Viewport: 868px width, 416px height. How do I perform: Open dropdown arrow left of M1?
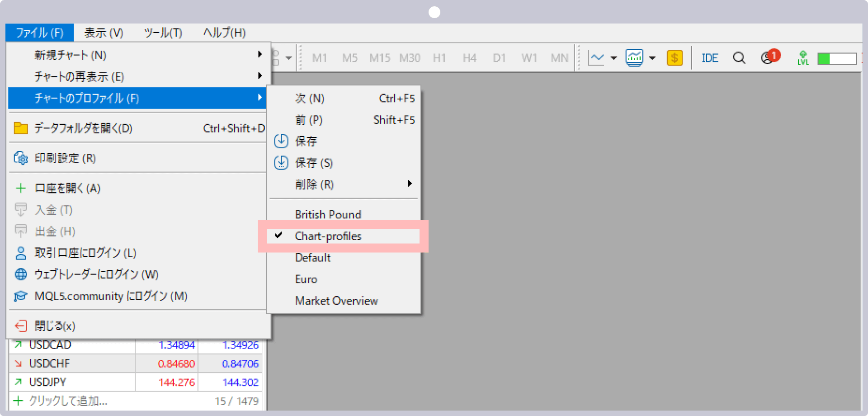point(288,58)
